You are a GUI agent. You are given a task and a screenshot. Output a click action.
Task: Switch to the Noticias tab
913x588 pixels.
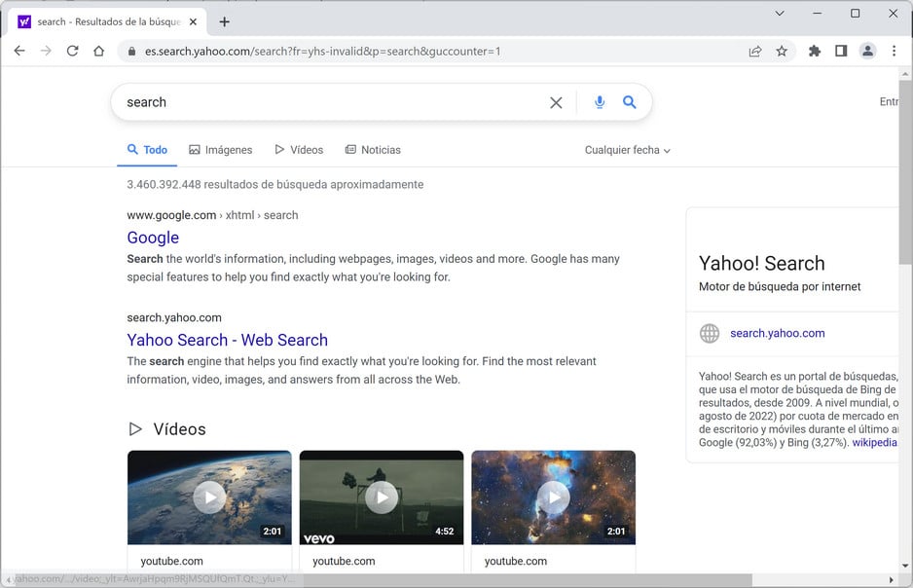(373, 150)
